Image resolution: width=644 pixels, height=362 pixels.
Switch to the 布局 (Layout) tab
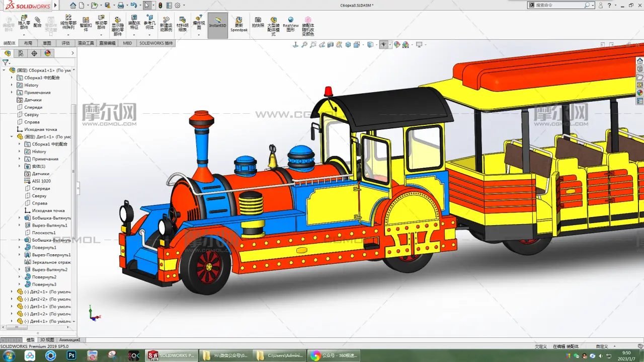(28, 43)
